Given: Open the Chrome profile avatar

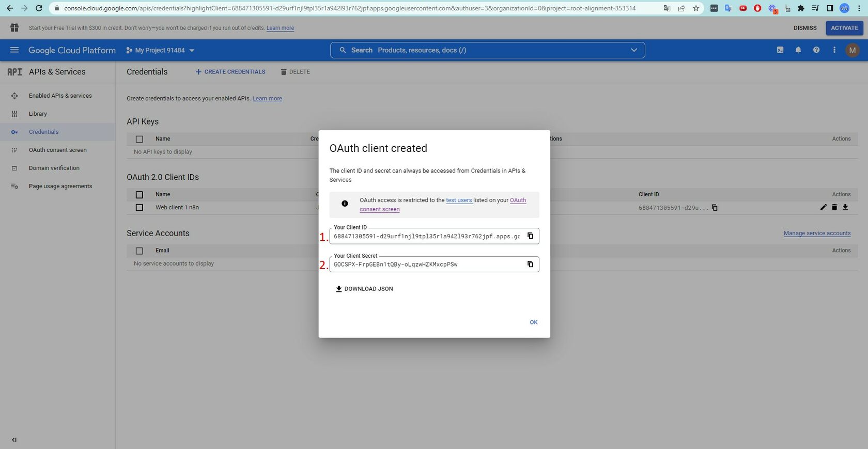Looking at the screenshot, I should coord(844,8).
